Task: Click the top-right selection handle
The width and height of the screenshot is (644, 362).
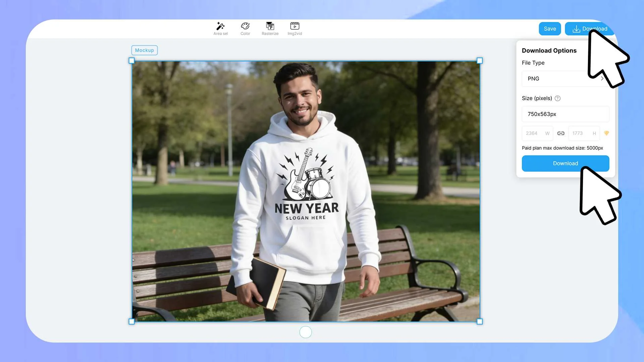Action: [x=480, y=61]
